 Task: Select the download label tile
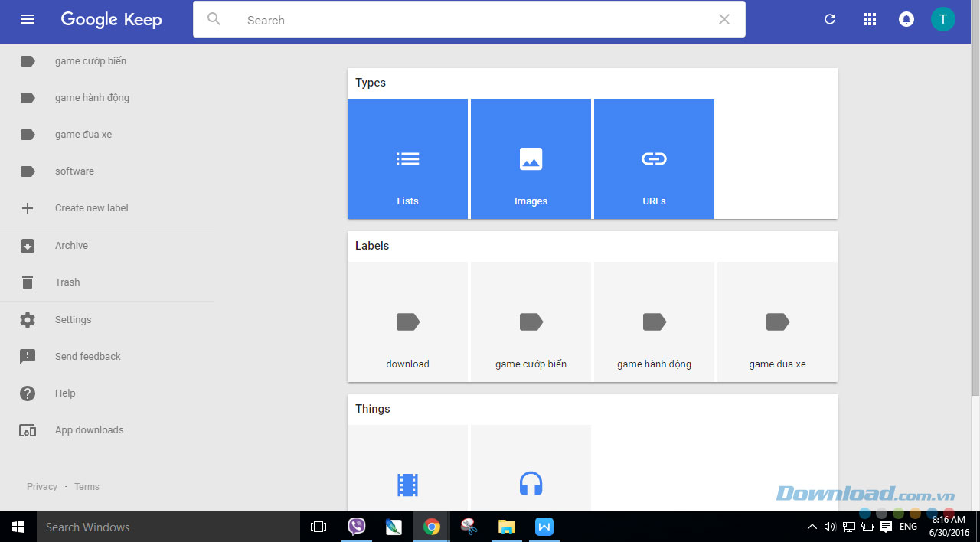click(407, 322)
